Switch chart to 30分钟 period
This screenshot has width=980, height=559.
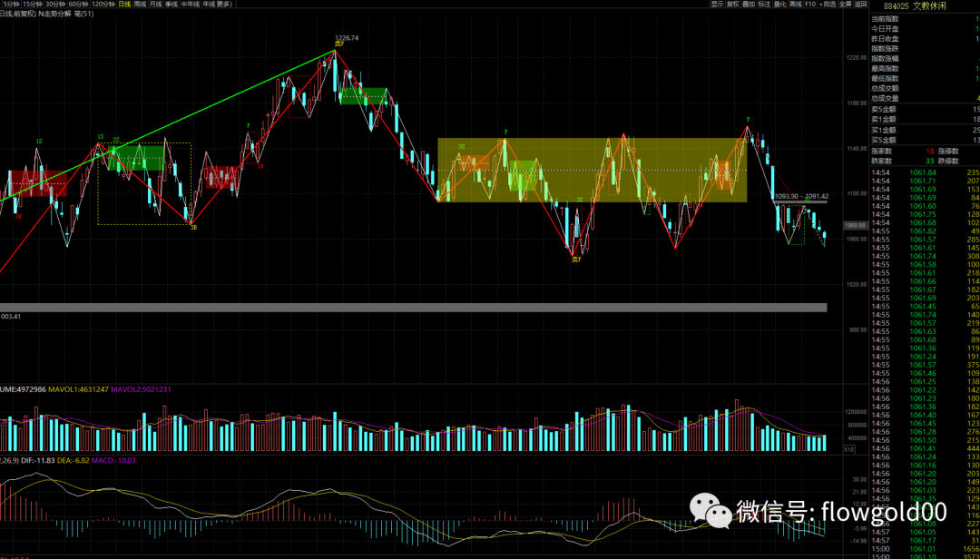click(x=55, y=4)
